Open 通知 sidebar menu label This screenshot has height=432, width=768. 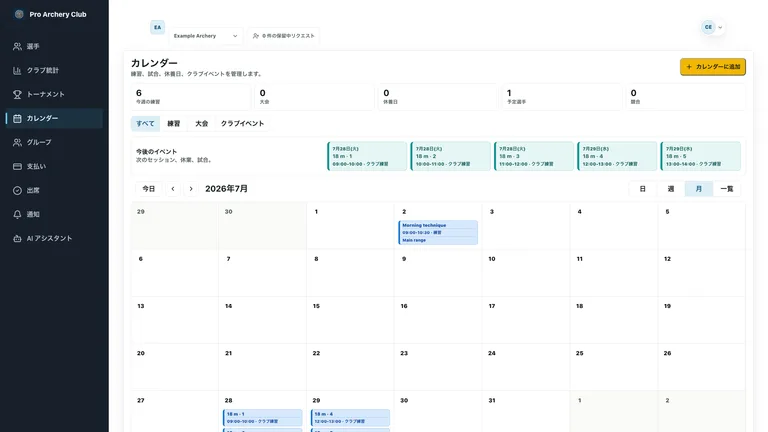33,215
